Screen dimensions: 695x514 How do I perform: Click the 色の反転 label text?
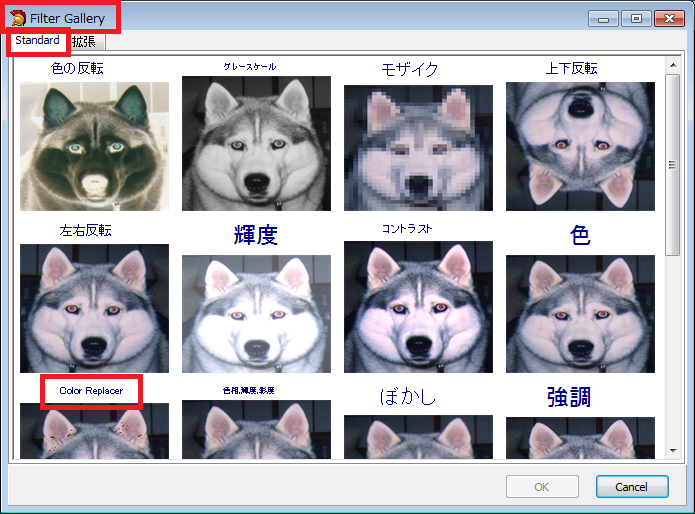pos(77,68)
